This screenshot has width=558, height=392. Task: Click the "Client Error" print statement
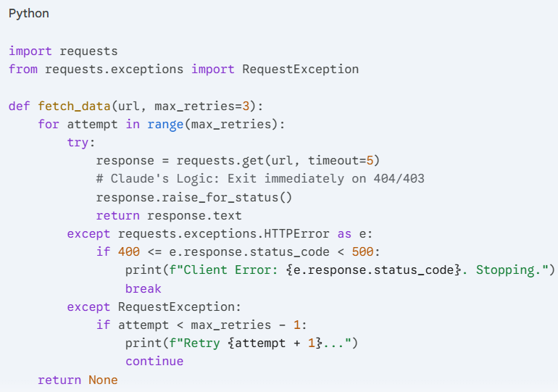(x=339, y=270)
